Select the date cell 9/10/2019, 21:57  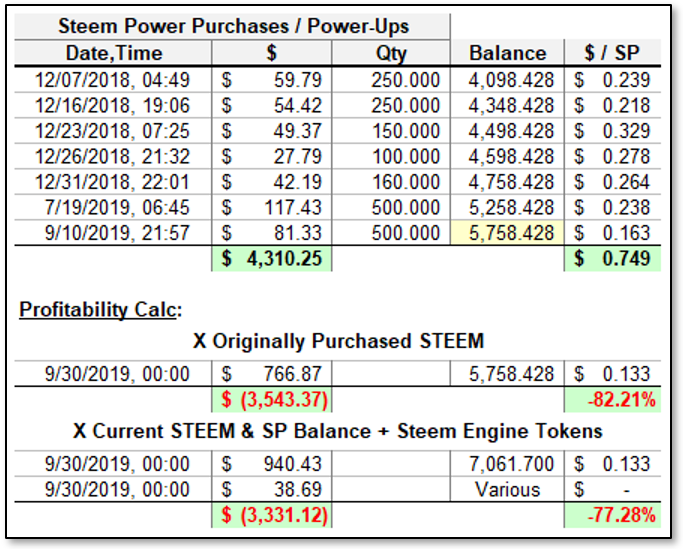(x=113, y=233)
